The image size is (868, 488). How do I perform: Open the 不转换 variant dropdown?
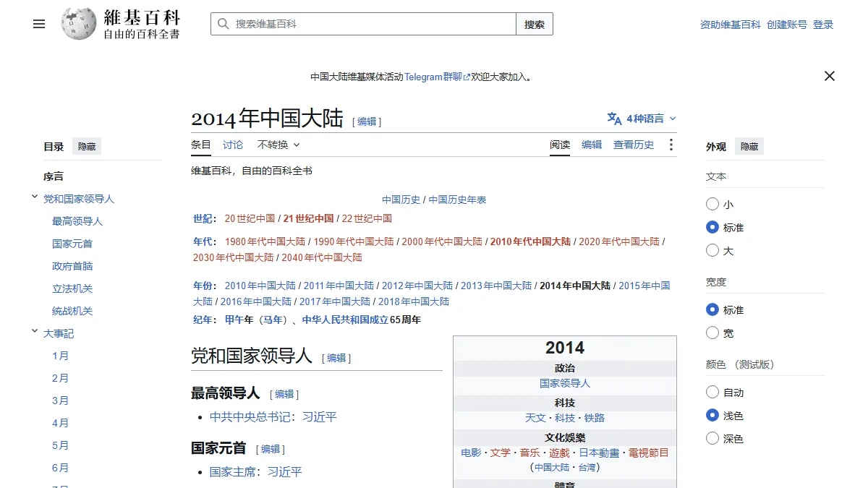tap(278, 145)
